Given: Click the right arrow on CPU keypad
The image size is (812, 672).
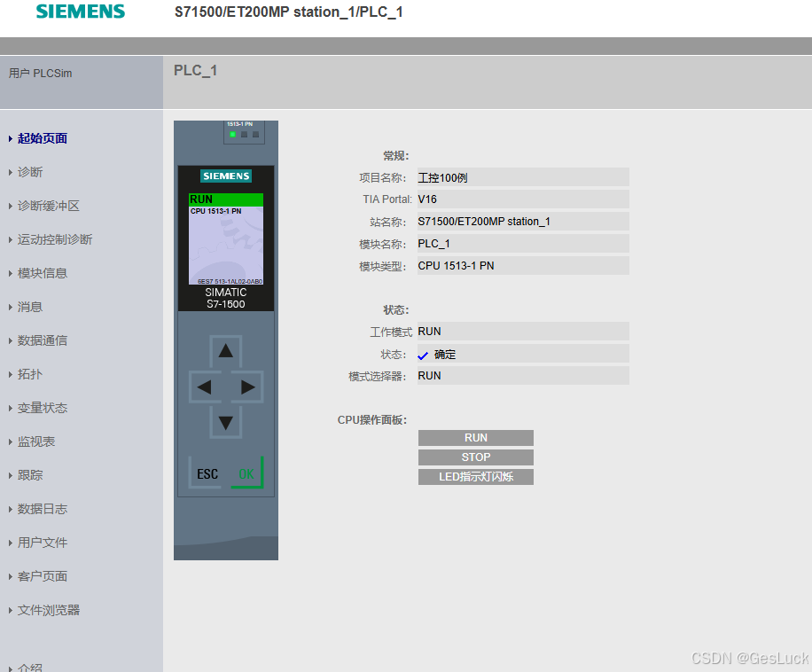Looking at the screenshot, I should 247,387.
